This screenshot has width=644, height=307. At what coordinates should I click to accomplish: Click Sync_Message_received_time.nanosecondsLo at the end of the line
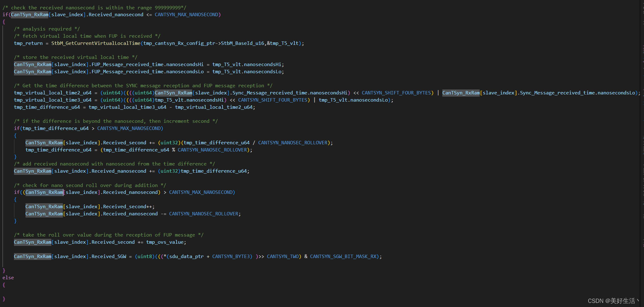point(577,93)
